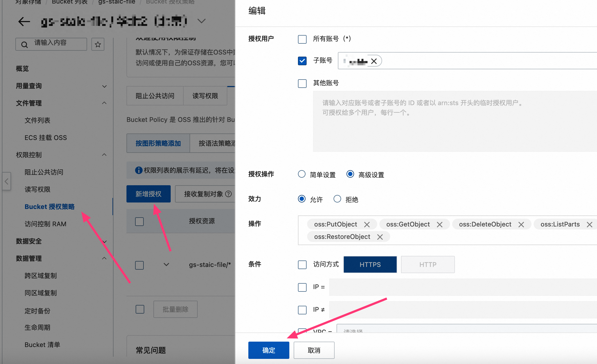Screen dimensions: 597x364
Task: Switch to the 读写权限 tab
Action: click(x=205, y=96)
